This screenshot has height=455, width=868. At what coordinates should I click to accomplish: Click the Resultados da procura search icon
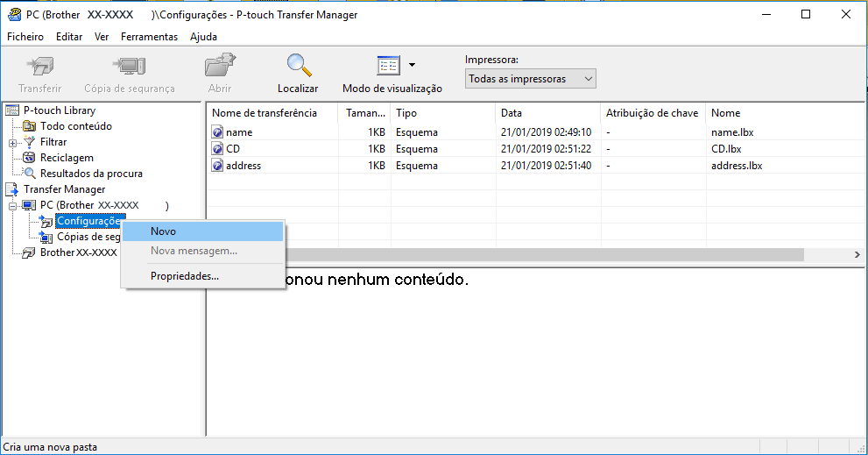click(29, 174)
